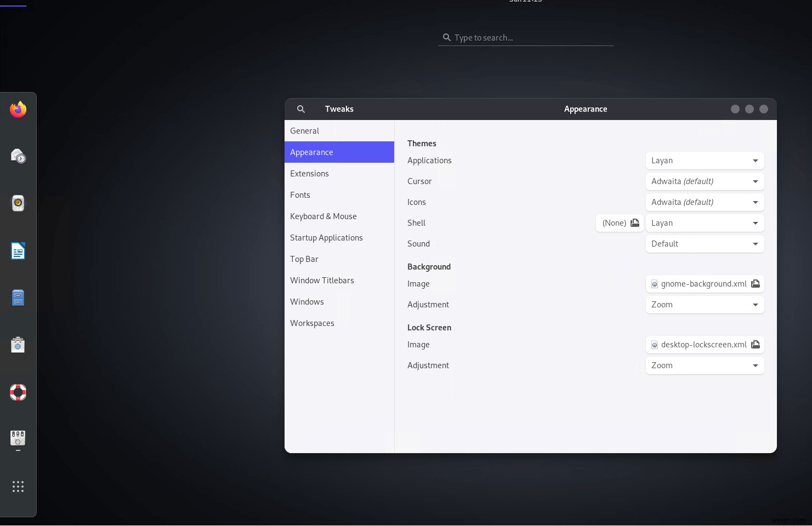The height and width of the screenshot is (526, 812).
Task: Open the search icon in the Tweaks header
Action: [x=301, y=109]
